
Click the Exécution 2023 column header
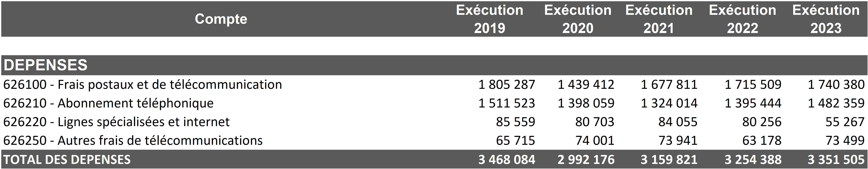(x=826, y=19)
